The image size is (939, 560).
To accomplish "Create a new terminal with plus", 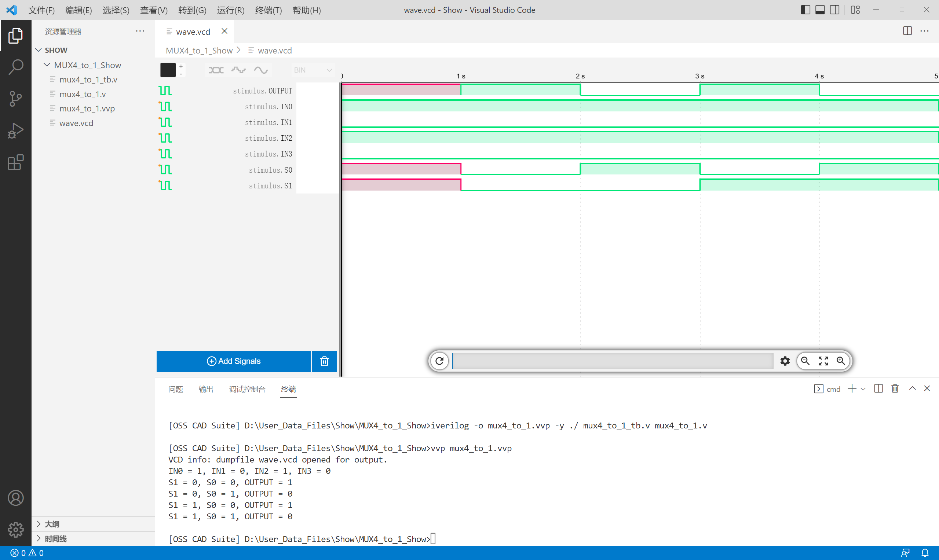I will click(x=852, y=389).
